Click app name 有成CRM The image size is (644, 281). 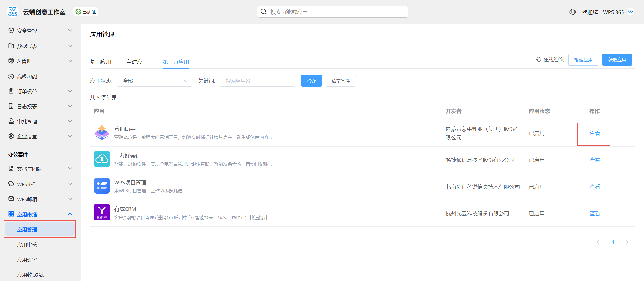click(x=125, y=209)
